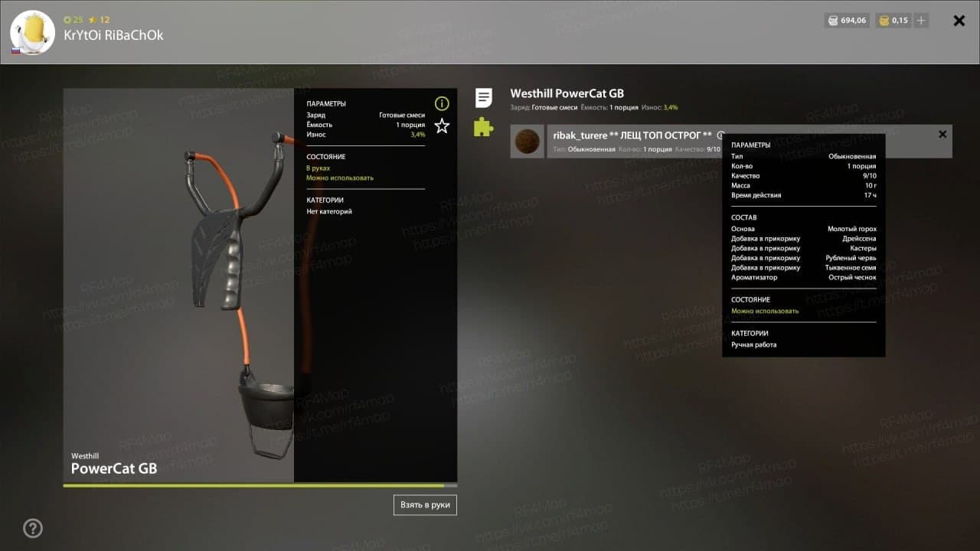Click the gold coin balance 0,15
This screenshot has width=980, height=551.
[x=892, y=21]
